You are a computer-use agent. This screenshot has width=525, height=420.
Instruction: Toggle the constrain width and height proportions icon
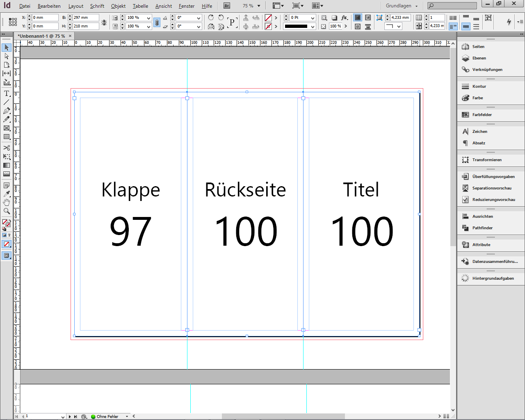pyautogui.click(x=104, y=22)
